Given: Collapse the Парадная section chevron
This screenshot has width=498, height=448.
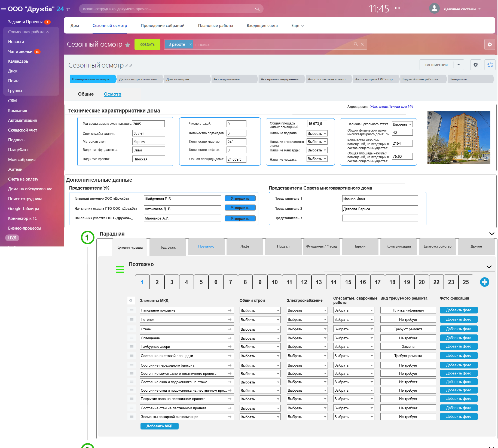Looking at the screenshot, I should click(491, 234).
